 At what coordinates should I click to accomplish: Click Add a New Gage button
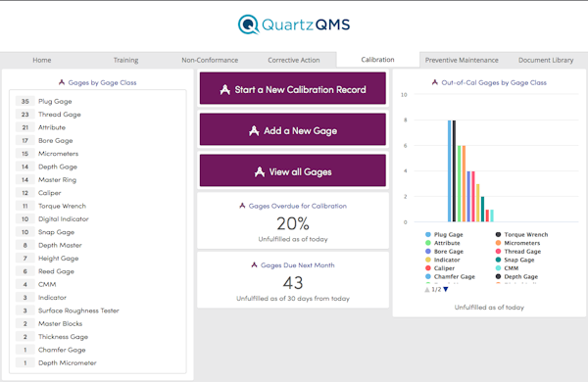click(292, 129)
